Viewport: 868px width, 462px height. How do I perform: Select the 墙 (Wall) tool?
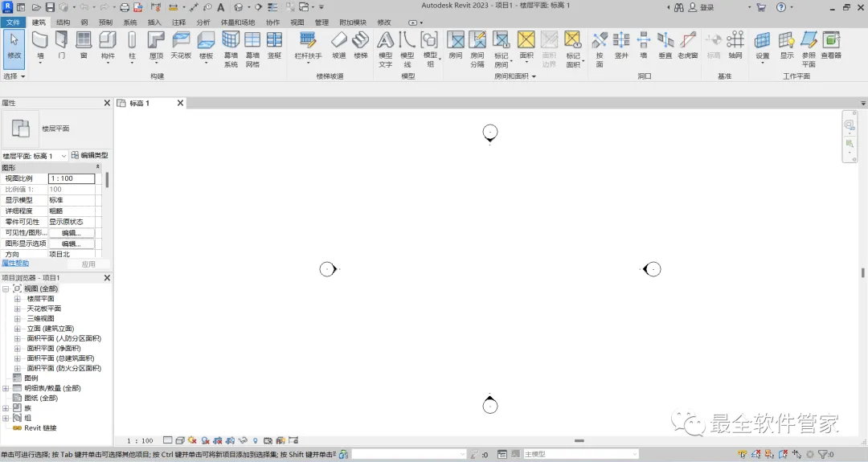[x=40, y=46]
